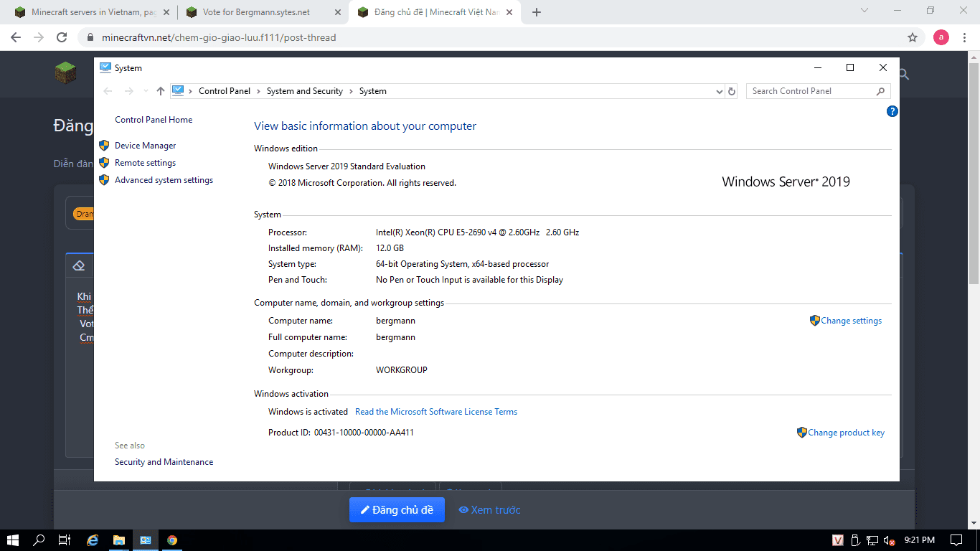Click Chrome's forward navigation arrow
The width and height of the screenshot is (980, 551).
coord(39,37)
